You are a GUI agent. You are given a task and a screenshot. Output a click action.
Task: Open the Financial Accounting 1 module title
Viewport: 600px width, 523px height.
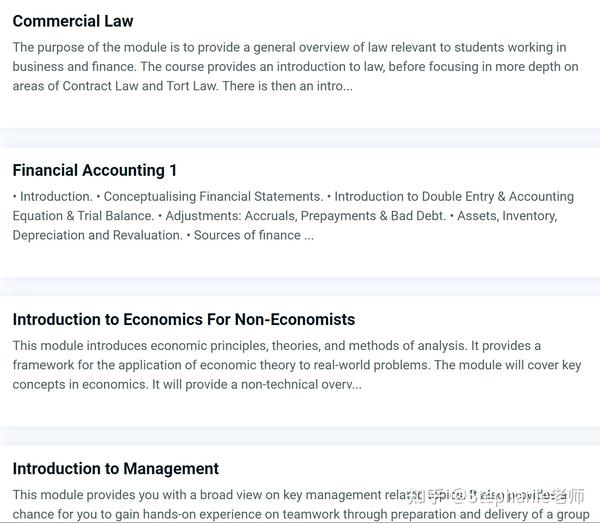click(95, 170)
